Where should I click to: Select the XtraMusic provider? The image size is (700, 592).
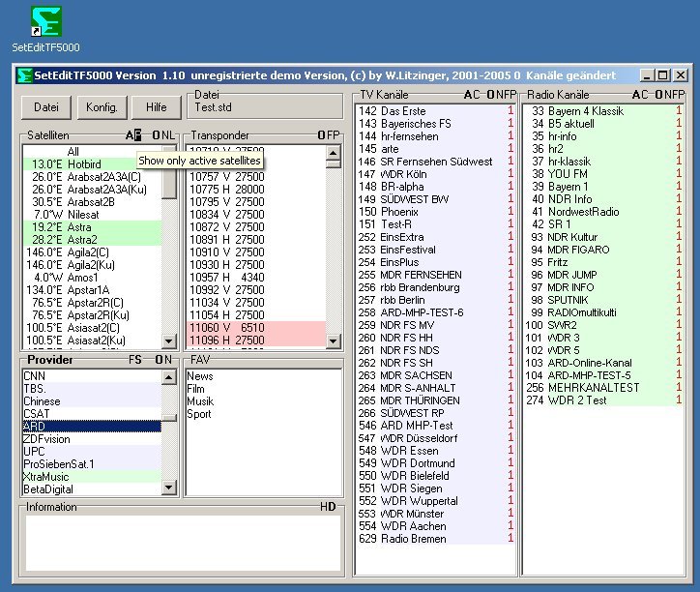point(92,477)
